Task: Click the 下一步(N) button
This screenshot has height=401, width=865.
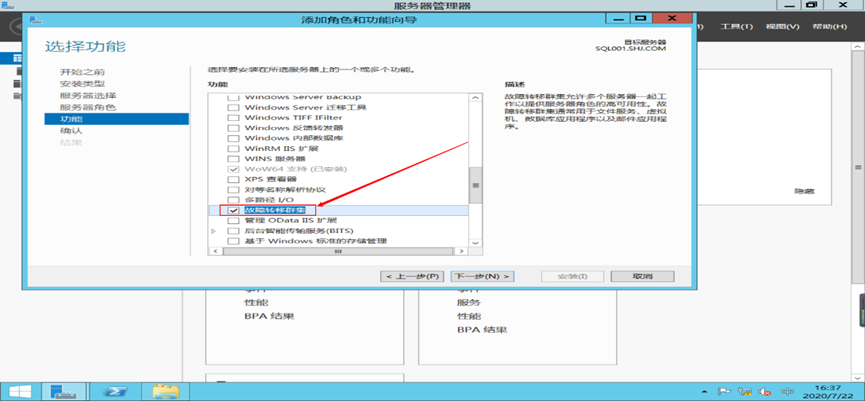Action: 482,276
